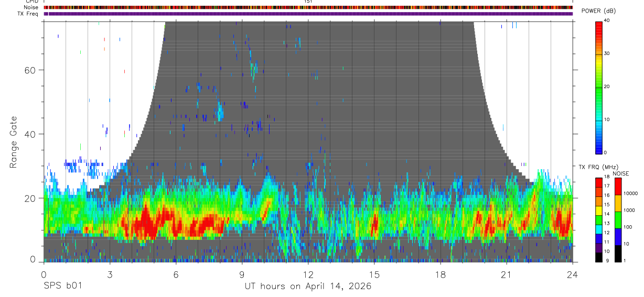Viewport: 644px width, 297px height.
Task: Click the green 100 NOISE legend swatch
Action: 617,220
